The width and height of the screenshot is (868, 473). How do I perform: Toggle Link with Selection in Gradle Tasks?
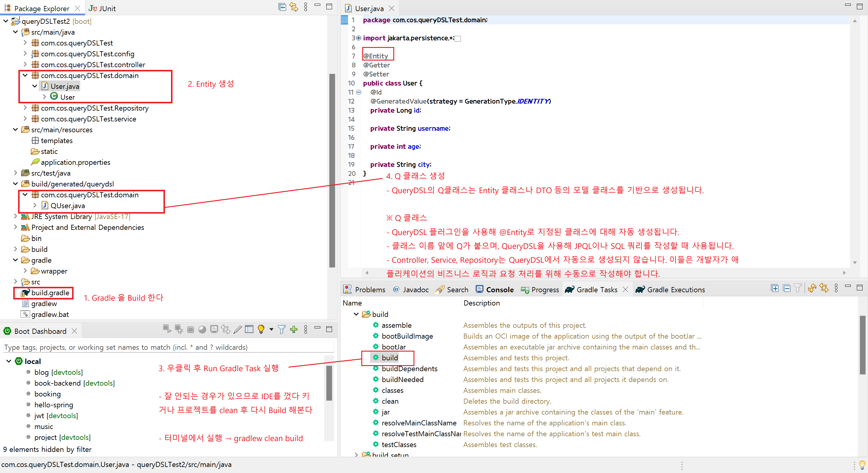pyautogui.click(x=824, y=288)
